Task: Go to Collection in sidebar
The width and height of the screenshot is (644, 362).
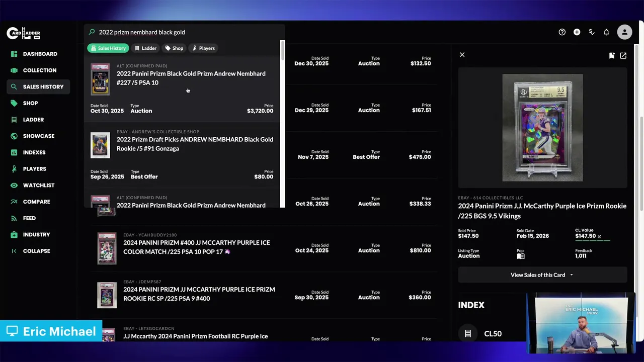Action: [x=38, y=70]
